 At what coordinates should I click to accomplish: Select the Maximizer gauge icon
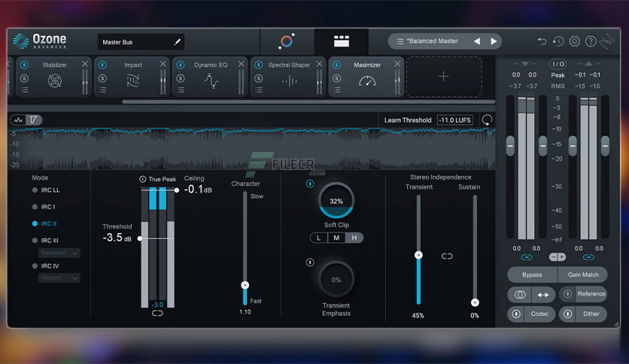[367, 81]
